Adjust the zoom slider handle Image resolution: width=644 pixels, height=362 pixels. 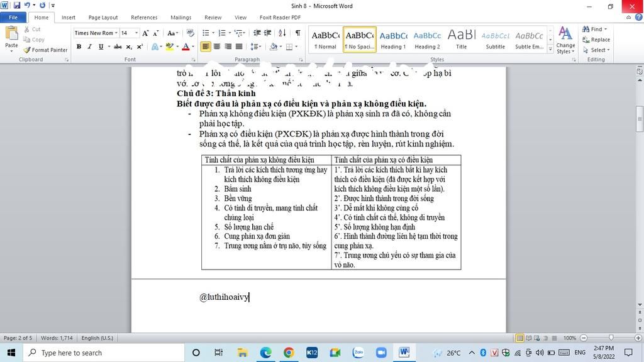(x=611, y=337)
